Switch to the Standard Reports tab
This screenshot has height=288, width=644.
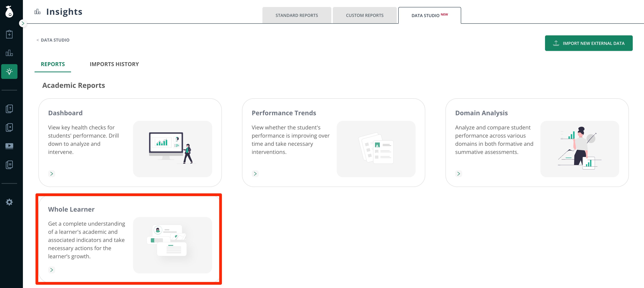click(x=297, y=15)
